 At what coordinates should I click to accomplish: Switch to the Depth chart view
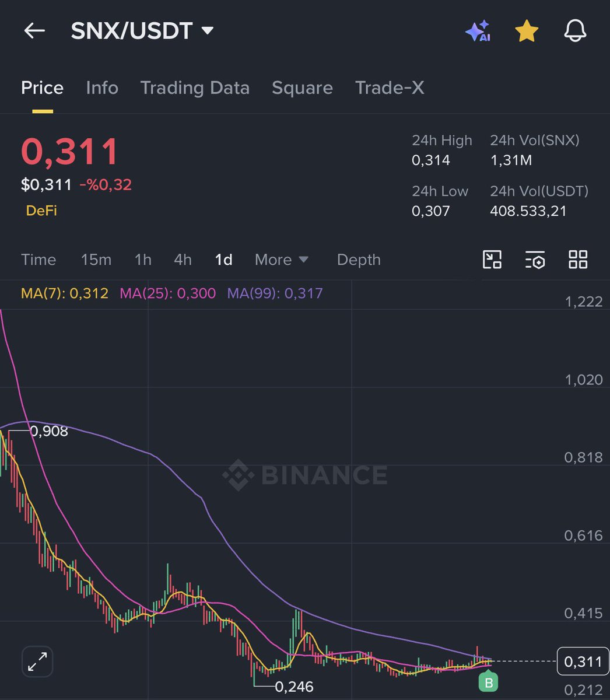359,260
